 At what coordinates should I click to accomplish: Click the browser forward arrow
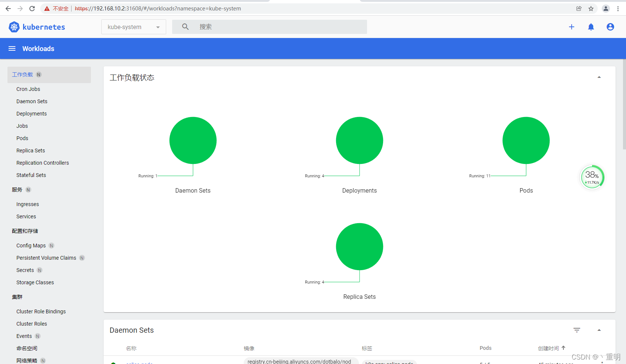(x=20, y=9)
